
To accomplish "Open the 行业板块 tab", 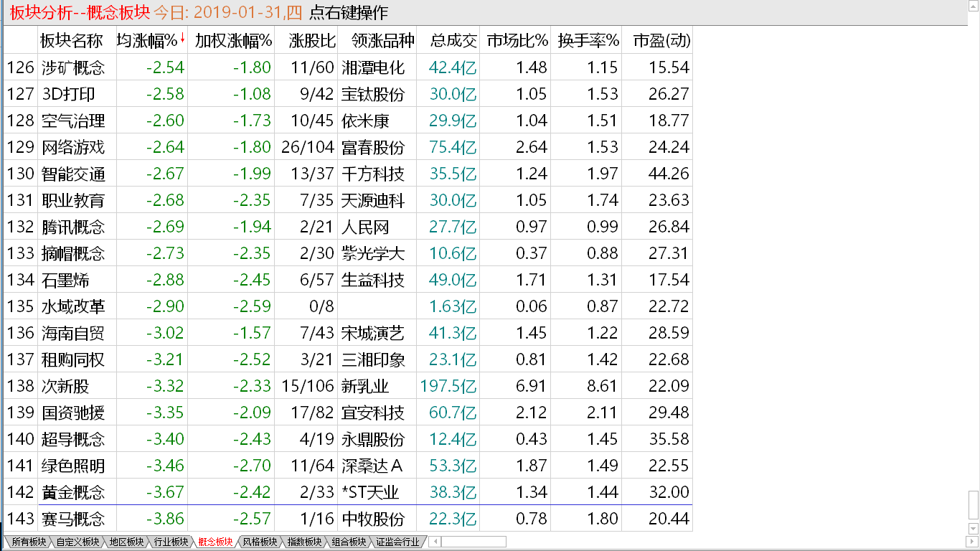I will [171, 542].
